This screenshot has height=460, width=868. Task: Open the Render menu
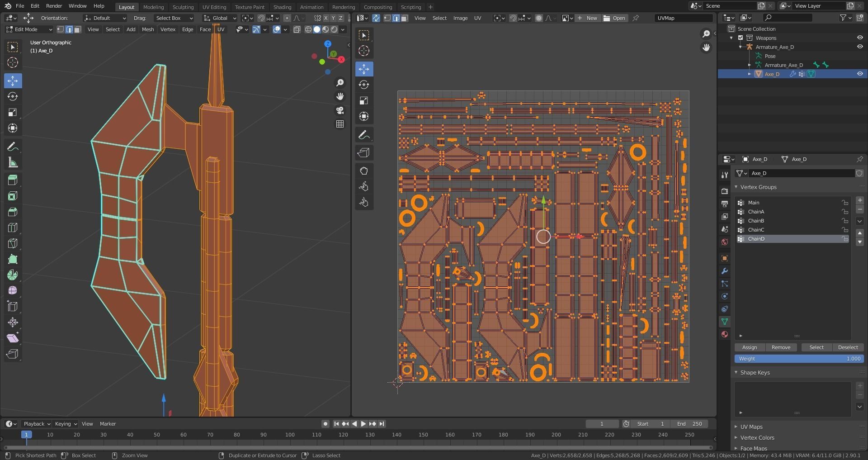54,6
